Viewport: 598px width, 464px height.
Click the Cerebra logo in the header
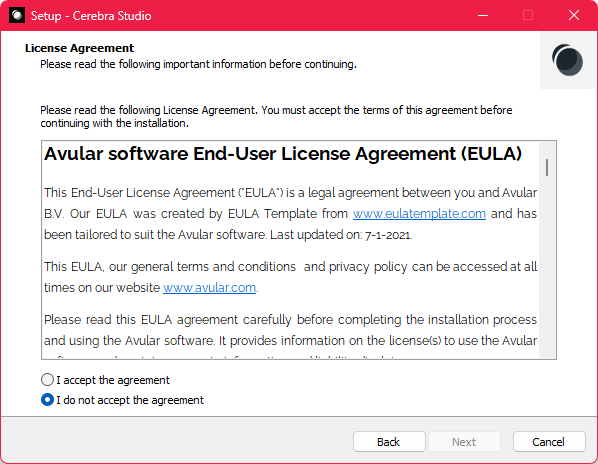(567, 60)
